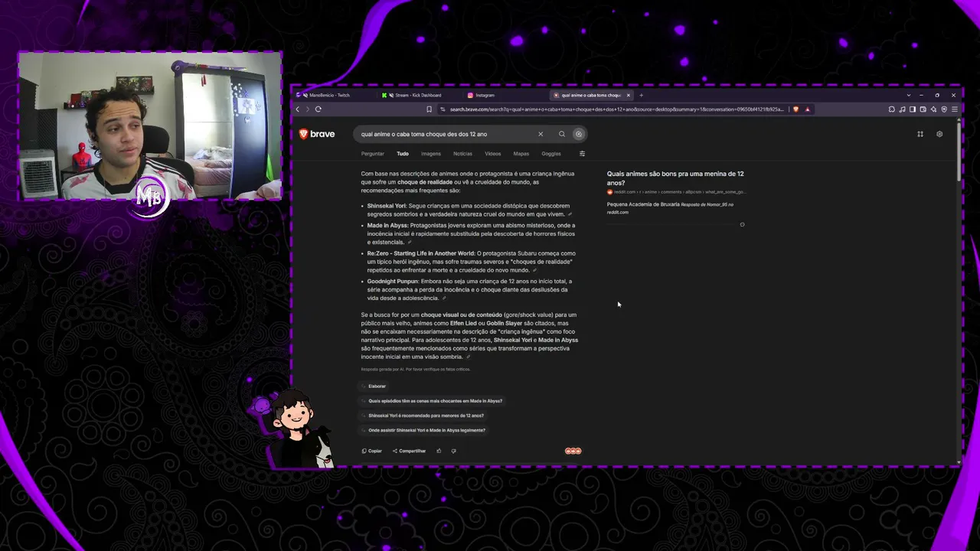Open the browser hamburger main menu
Screen dimensions: 980x551
coord(954,109)
